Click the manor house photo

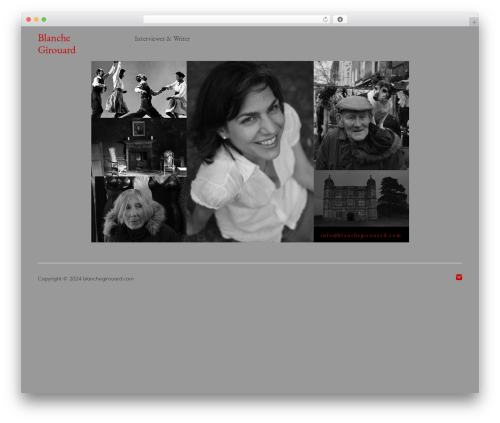[361, 199]
